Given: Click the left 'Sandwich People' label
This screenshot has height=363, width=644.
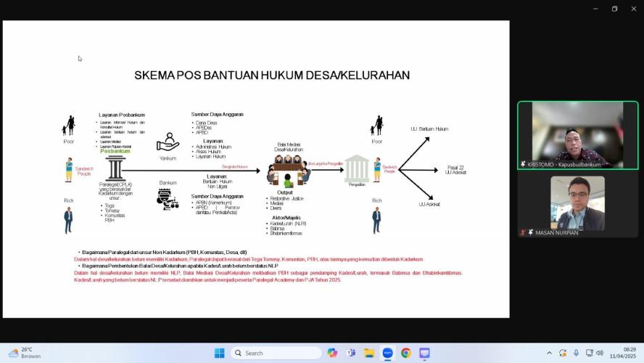Looking at the screenshot, I should tap(84, 171).
